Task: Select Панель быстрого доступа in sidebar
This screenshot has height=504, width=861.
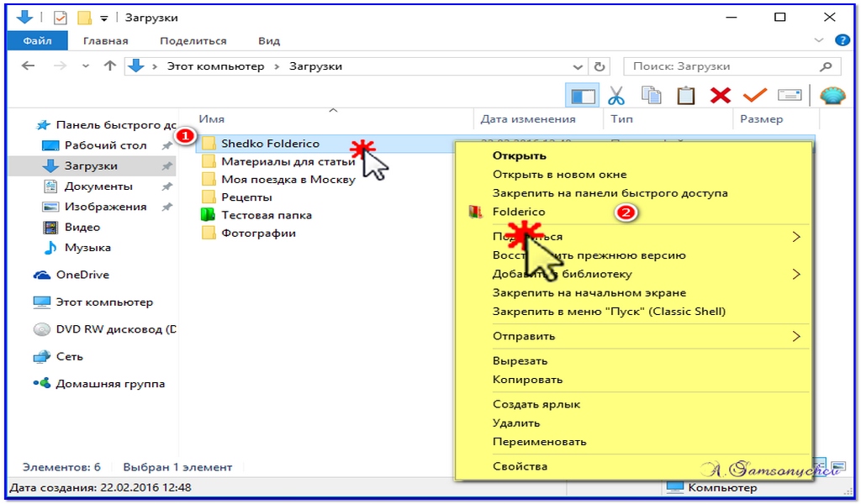Action: point(105,125)
